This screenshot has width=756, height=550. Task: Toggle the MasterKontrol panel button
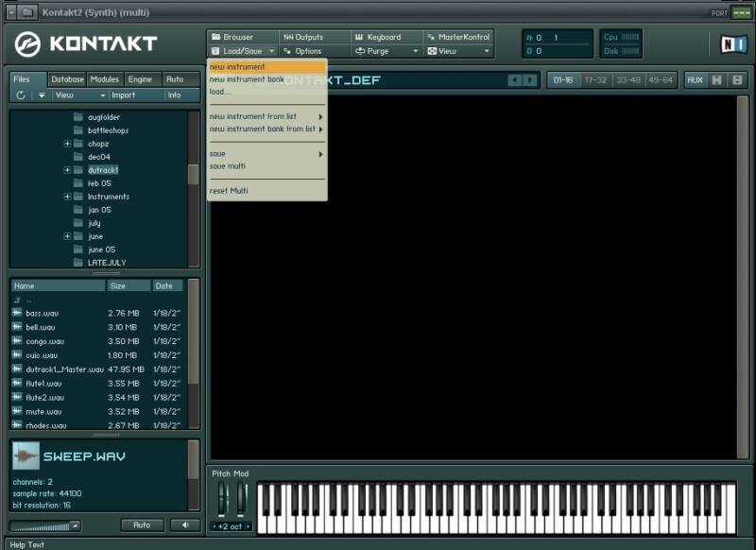click(458, 37)
